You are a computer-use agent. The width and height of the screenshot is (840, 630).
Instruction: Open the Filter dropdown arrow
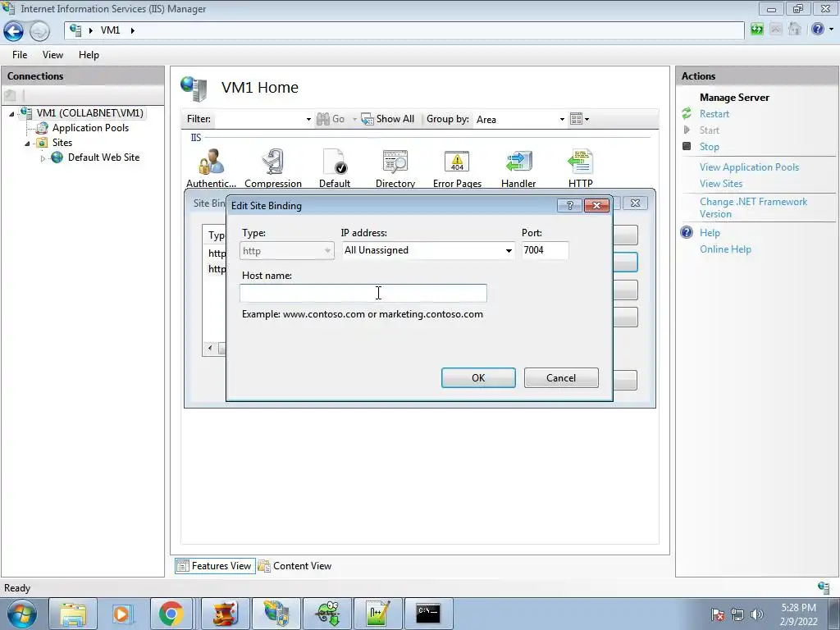tap(308, 119)
